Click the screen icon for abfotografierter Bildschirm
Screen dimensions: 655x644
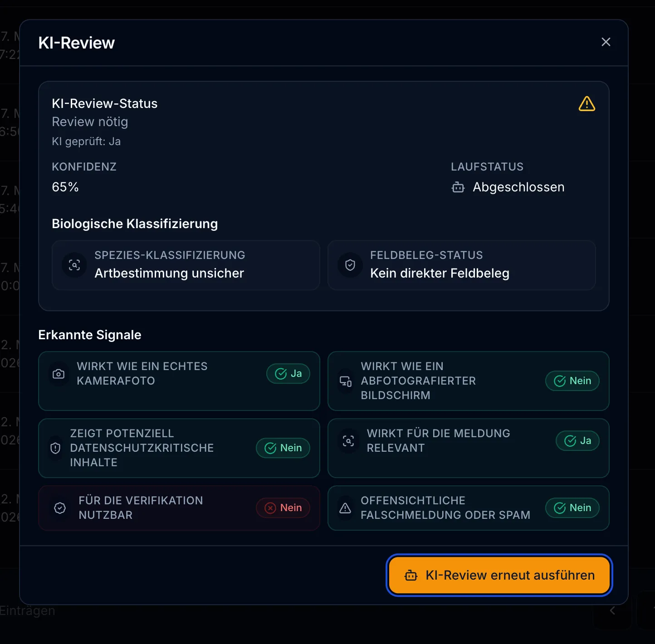[346, 381]
